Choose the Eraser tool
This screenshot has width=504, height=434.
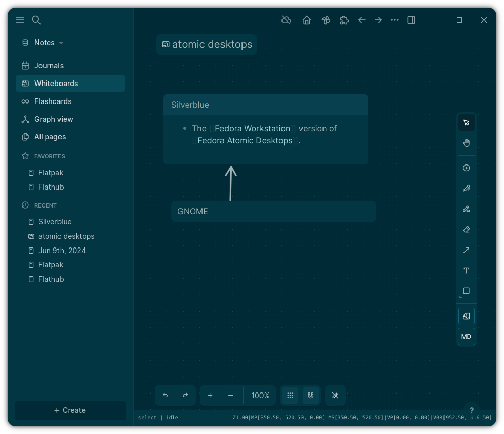pyautogui.click(x=466, y=230)
